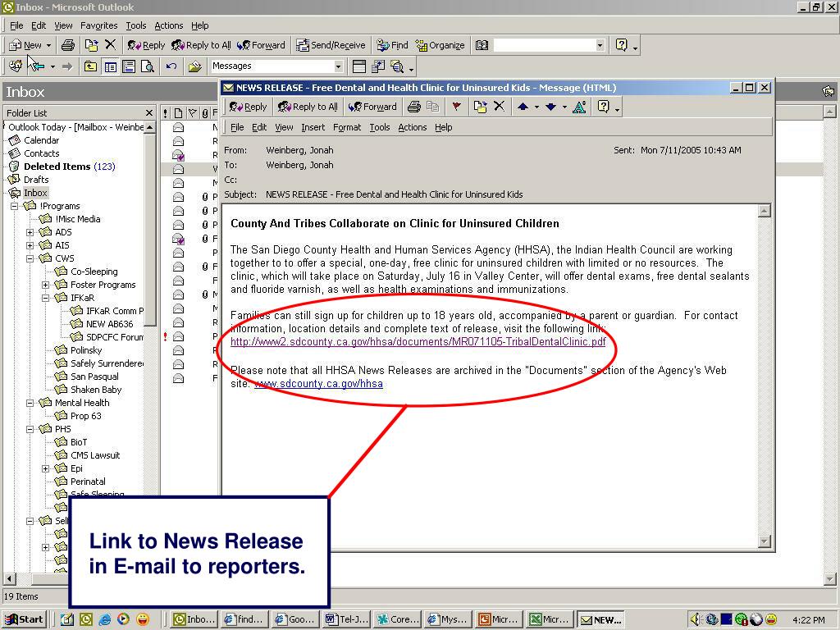
Task: Open Outlook Today using the toolbar icon
Action: [x=16, y=66]
